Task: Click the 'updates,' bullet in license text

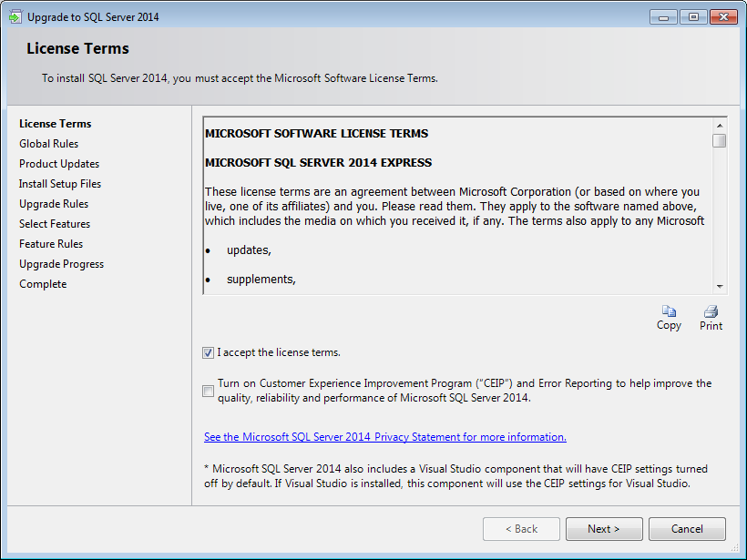Action: pyautogui.click(x=249, y=250)
